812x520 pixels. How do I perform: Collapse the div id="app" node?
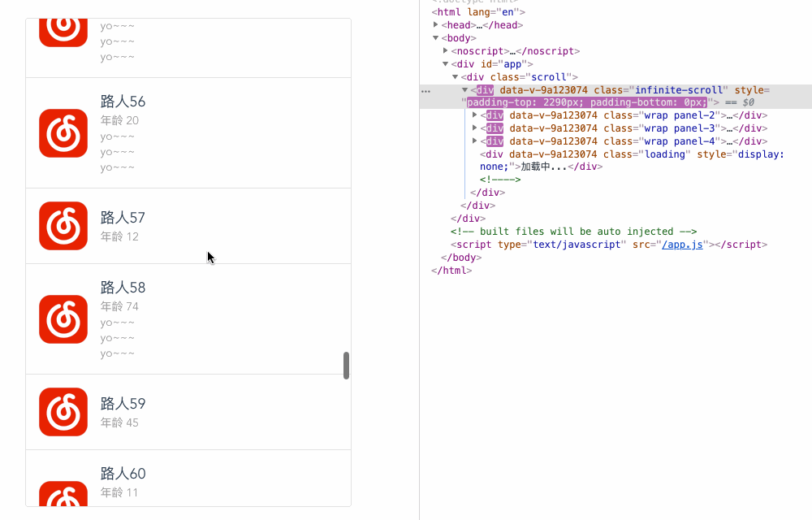tap(445, 63)
